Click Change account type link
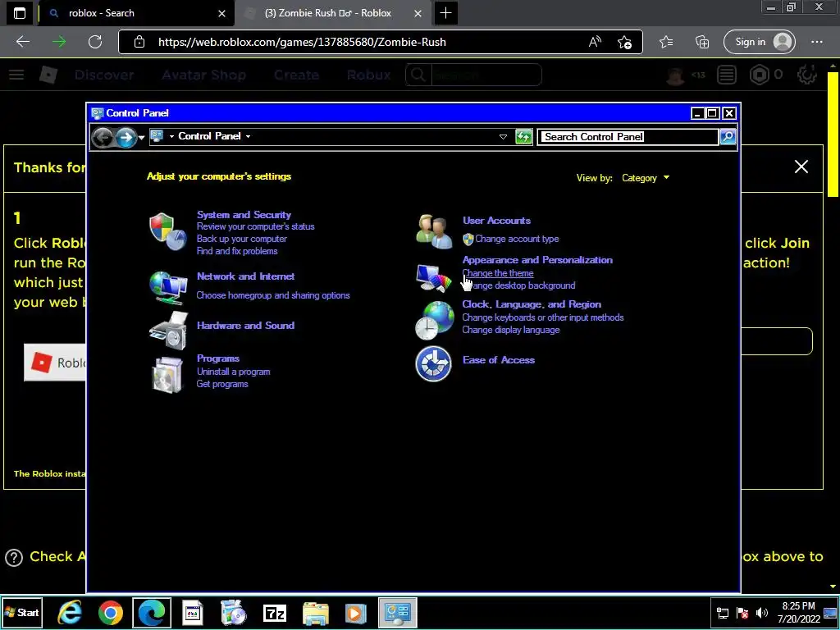Viewport: 840px width, 630px height. click(517, 239)
